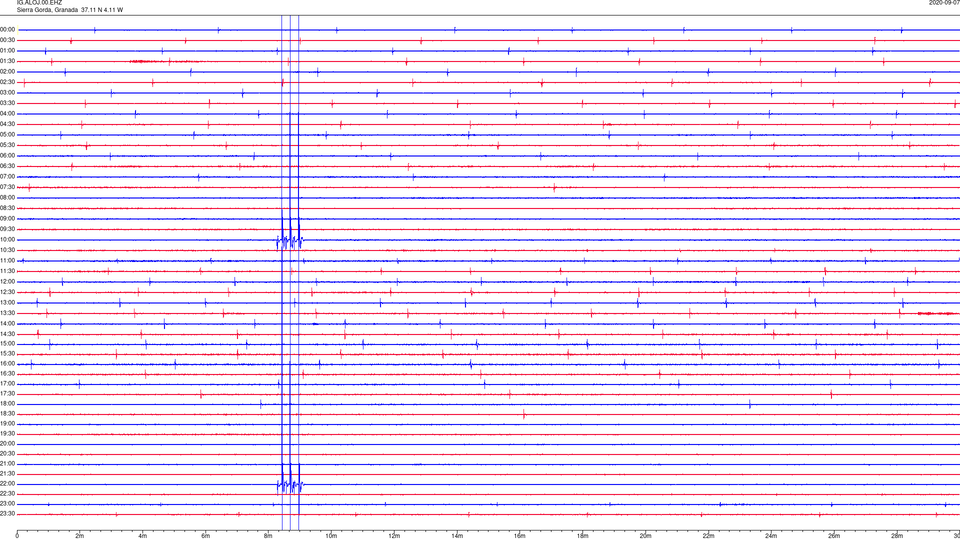Select the 05:30 time label
The width and height of the screenshot is (960, 540).
point(8,145)
